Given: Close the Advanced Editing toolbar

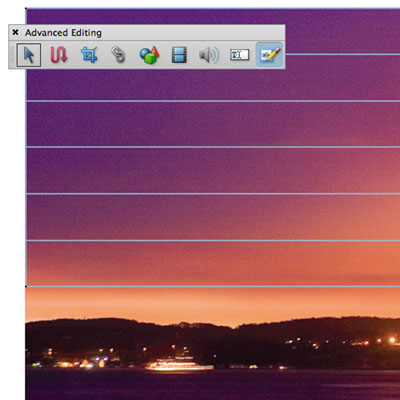Looking at the screenshot, I should (15, 32).
